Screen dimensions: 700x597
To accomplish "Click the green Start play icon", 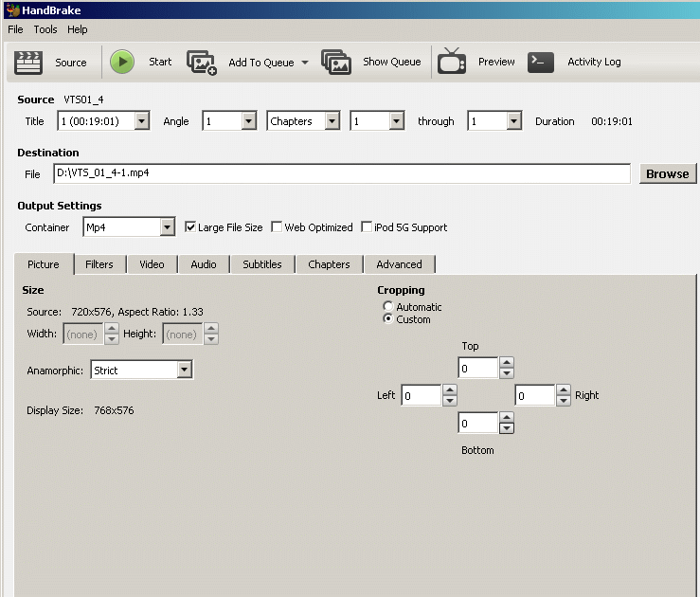I will point(122,62).
